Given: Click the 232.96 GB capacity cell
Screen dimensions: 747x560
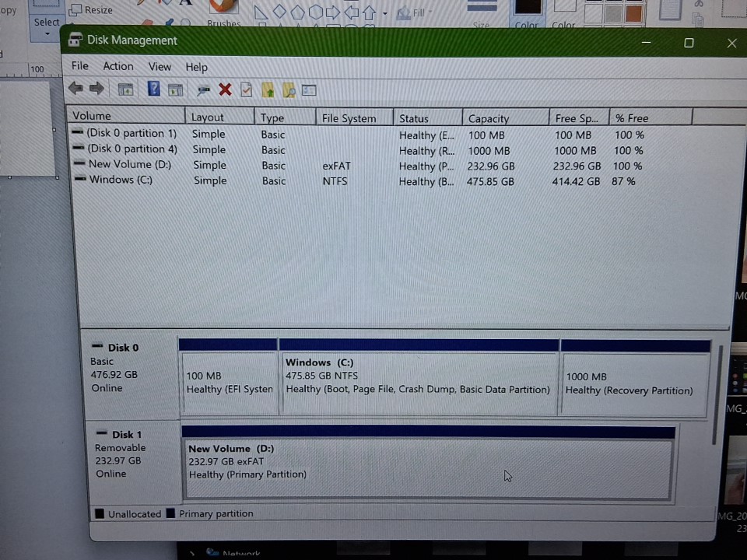Looking at the screenshot, I should point(490,166).
